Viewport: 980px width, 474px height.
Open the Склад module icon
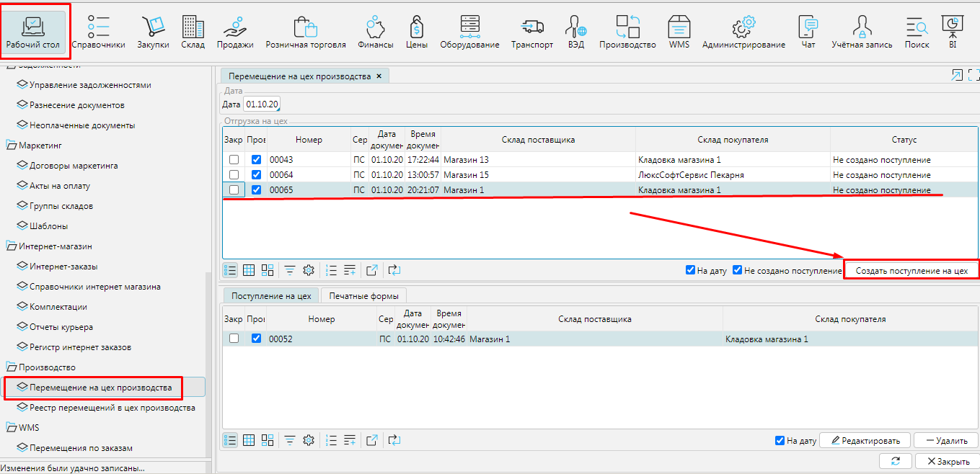tap(193, 27)
